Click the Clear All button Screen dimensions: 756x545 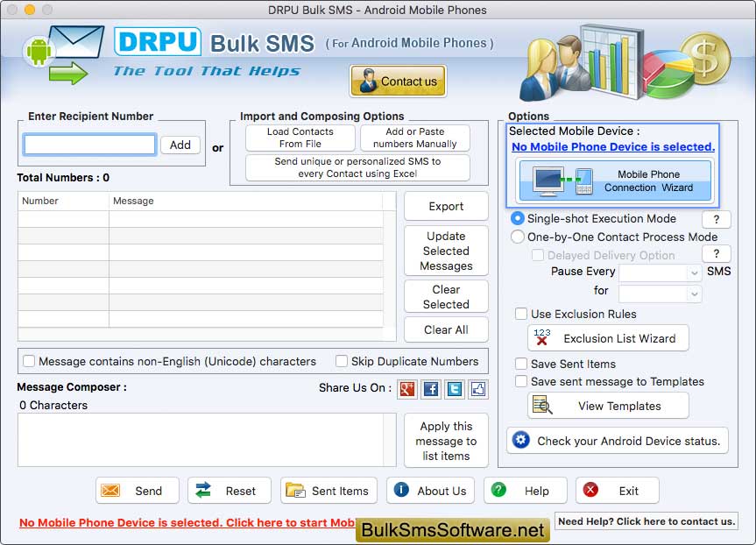coord(446,330)
